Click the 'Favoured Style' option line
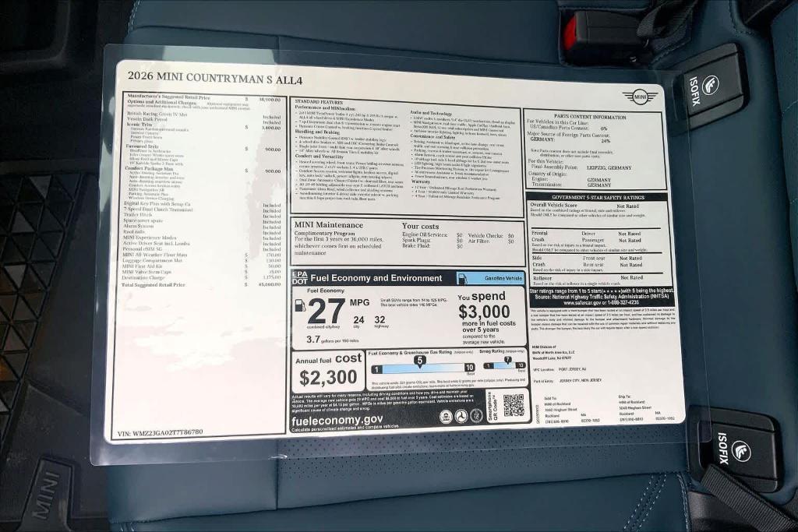 (142, 146)
